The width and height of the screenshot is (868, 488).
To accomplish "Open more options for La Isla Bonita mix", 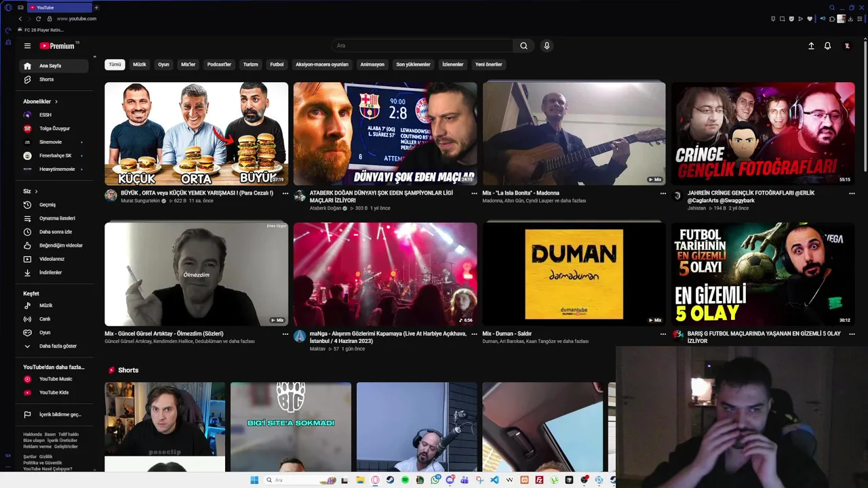I will click(x=663, y=193).
